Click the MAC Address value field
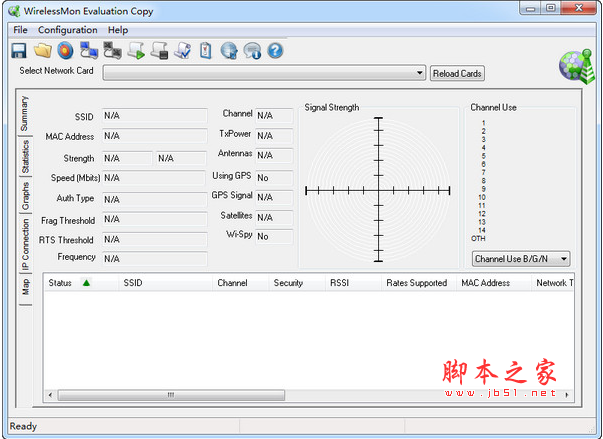Viewport: 603px width, 439px height. [155, 136]
